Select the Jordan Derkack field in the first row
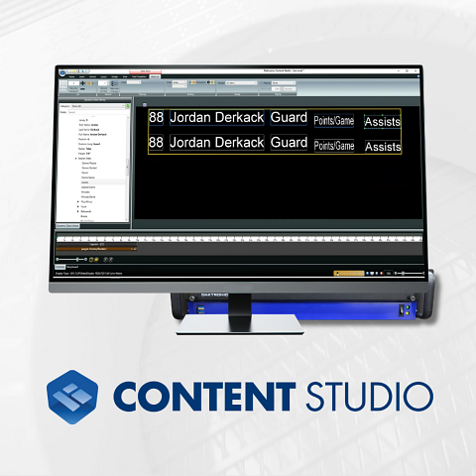The height and width of the screenshot is (476, 476). (217, 117)
